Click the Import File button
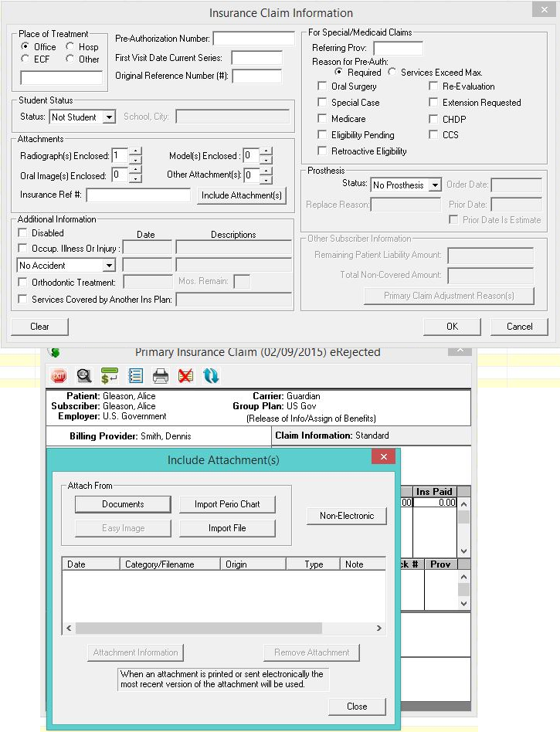 click(x=227, y=528)
